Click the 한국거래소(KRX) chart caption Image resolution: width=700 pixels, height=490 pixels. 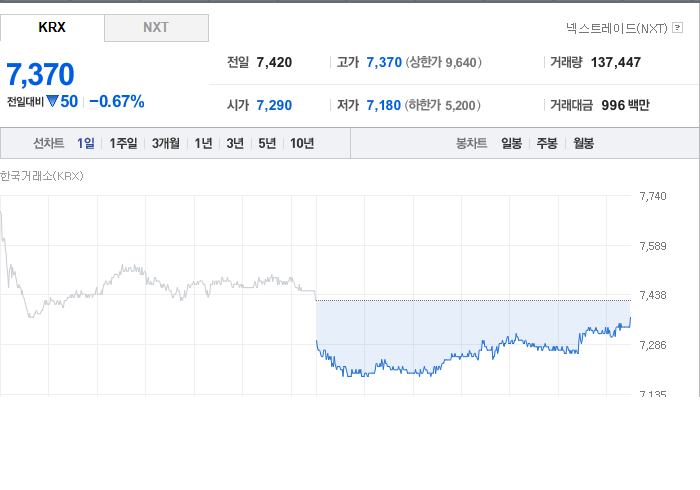pos(42,176)
